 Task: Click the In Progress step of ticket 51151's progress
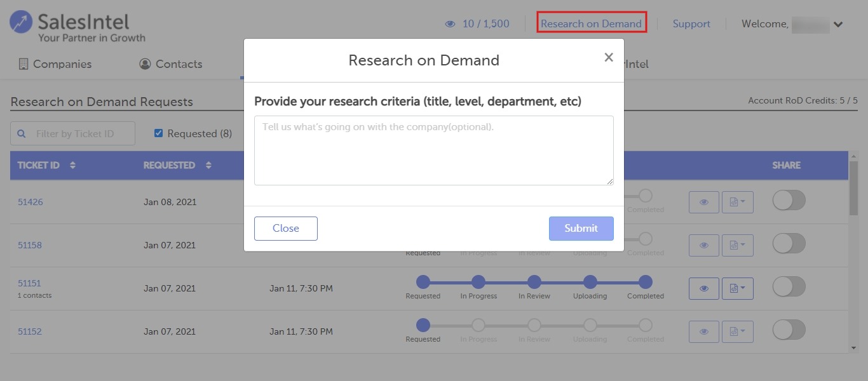[478, 282]
